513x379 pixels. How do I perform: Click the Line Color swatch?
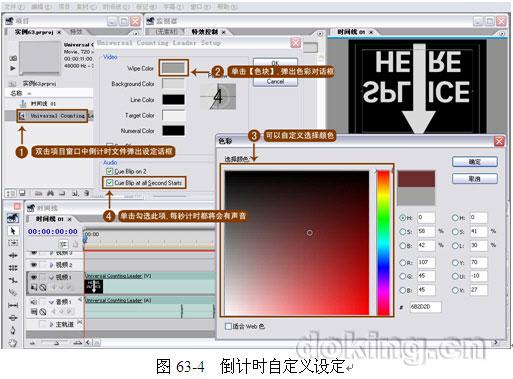coord(173,99)
